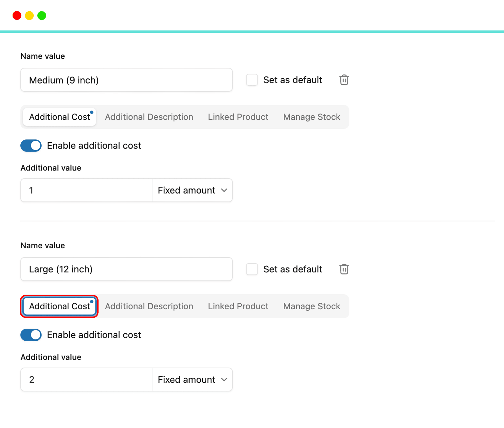
Task: Check Set as default for Large (12 inch)
Action: coord(252,269)
